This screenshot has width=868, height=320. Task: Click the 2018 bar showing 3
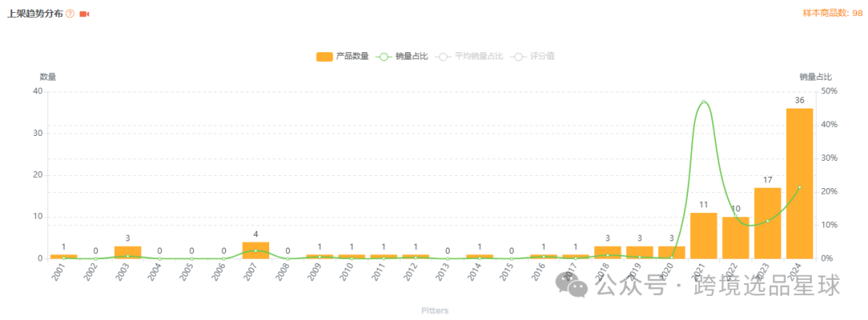click(x=608, y=252)
